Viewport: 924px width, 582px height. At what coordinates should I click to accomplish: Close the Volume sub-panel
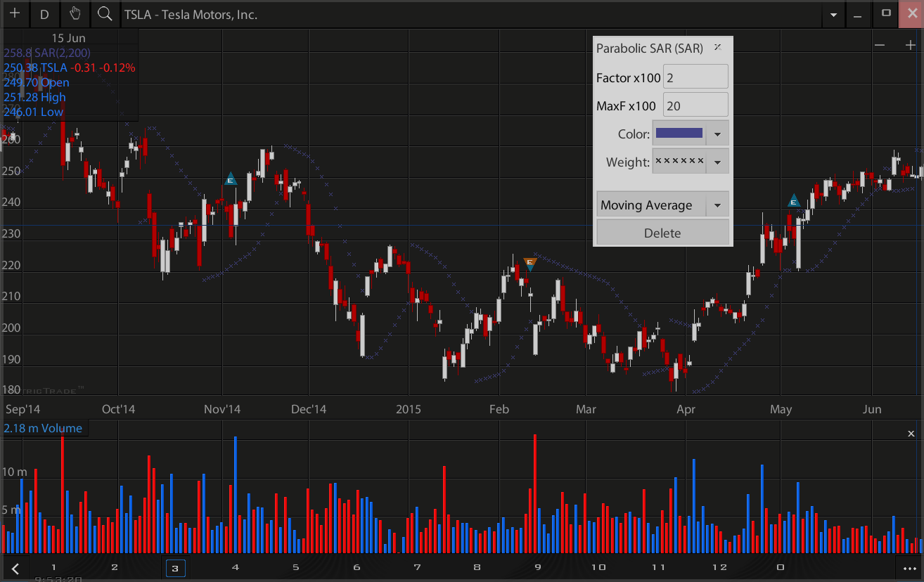tap(911, 434)
